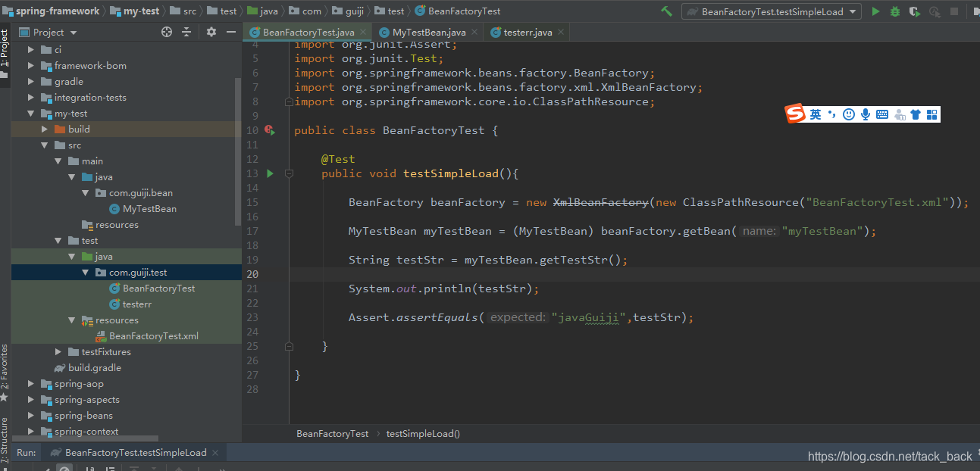Click the gray Stop square in toolbar
The width and height of the screenshot is (980, 471).
[x=954, y=11]
